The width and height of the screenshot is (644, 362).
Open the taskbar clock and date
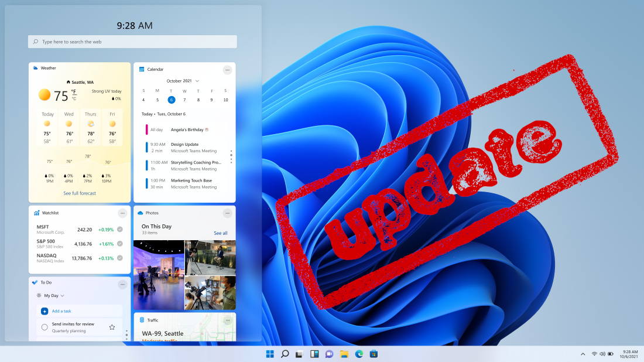pyautogui.click(x=629, y=354)
